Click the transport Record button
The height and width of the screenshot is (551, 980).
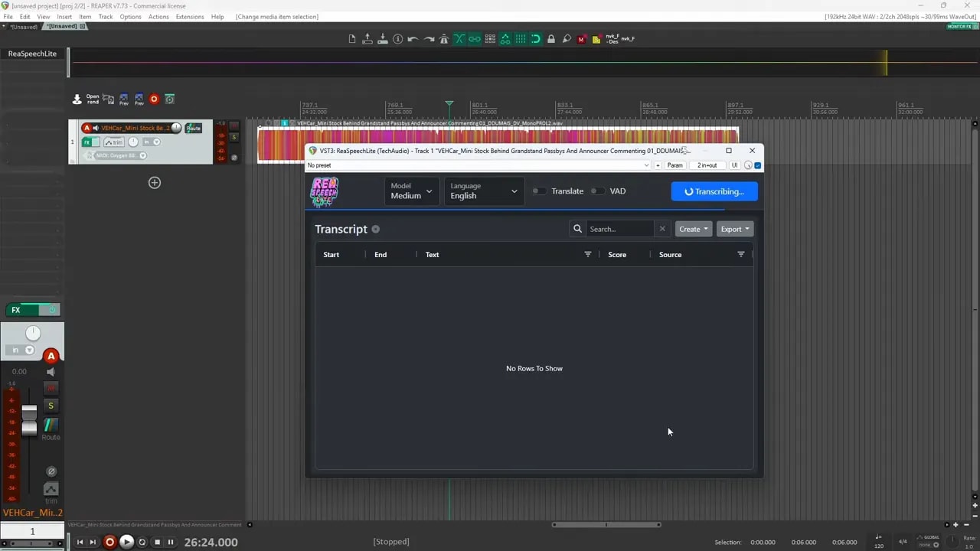coord(109,542)
